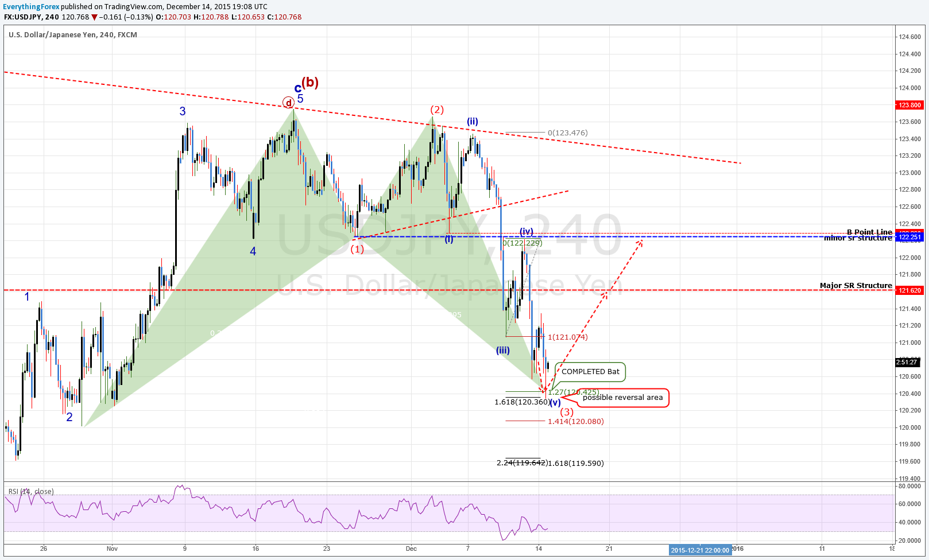Open the EverythingForex author link

click(x=31, y=7)
